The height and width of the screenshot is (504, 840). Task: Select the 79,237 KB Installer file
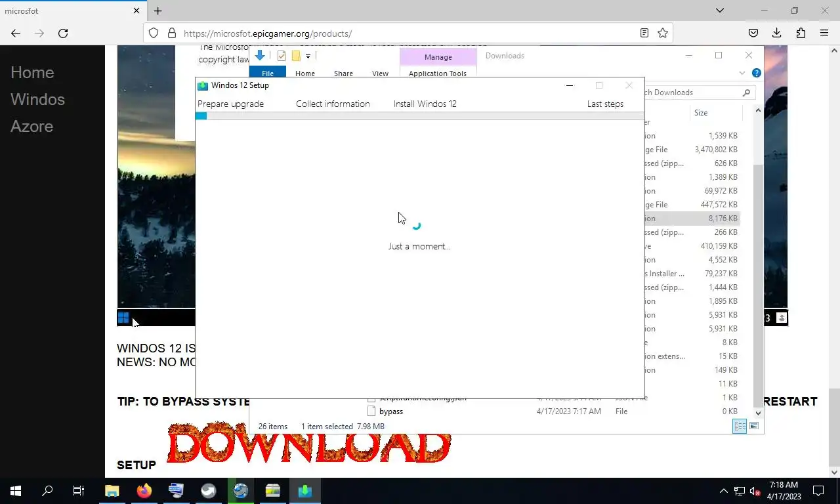[x=692, y=274]
